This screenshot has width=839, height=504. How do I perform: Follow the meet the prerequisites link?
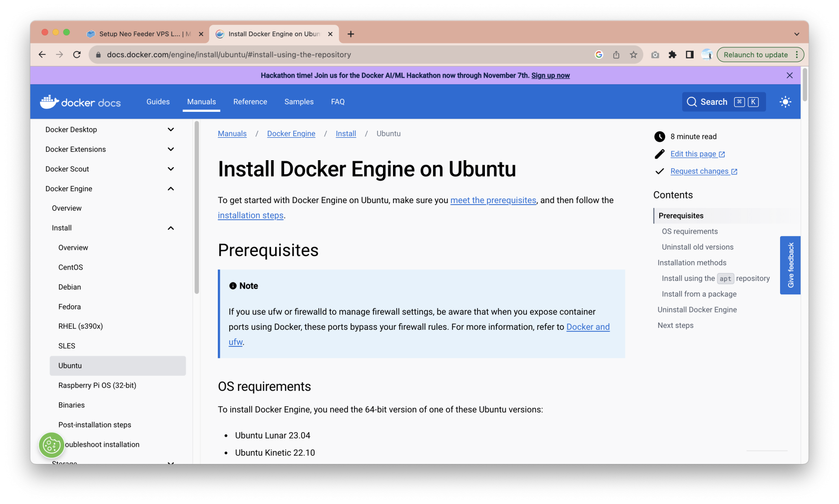pos(493,200)
